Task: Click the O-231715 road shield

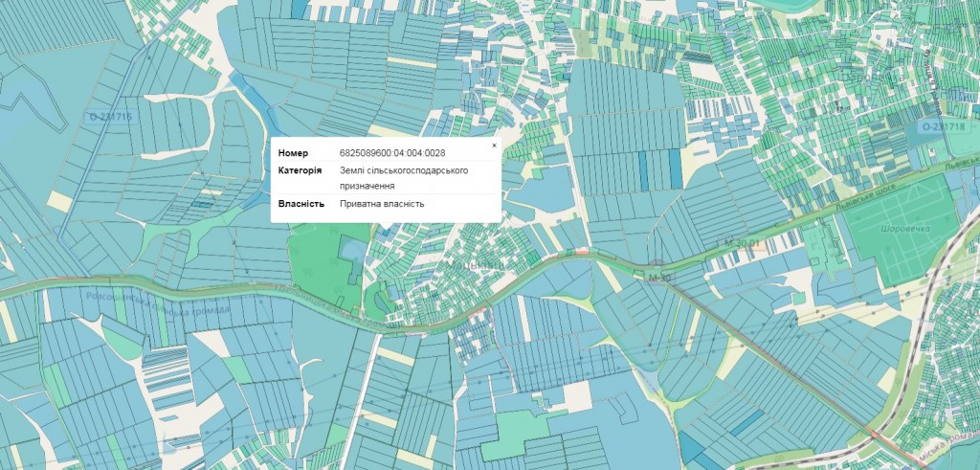Action: point(111,117)
